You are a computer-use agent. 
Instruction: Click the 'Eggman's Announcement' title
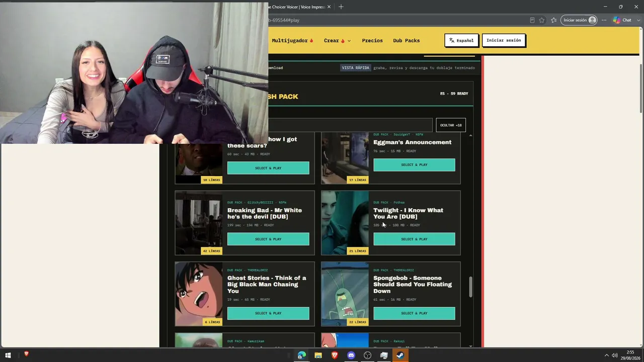412,142
